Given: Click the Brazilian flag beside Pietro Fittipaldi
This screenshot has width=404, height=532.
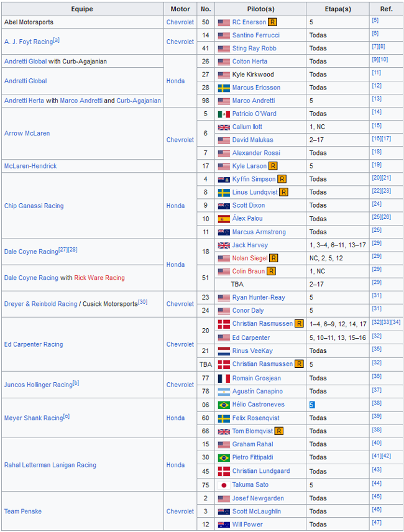Looking at the screenshot, I should (224, 458).
